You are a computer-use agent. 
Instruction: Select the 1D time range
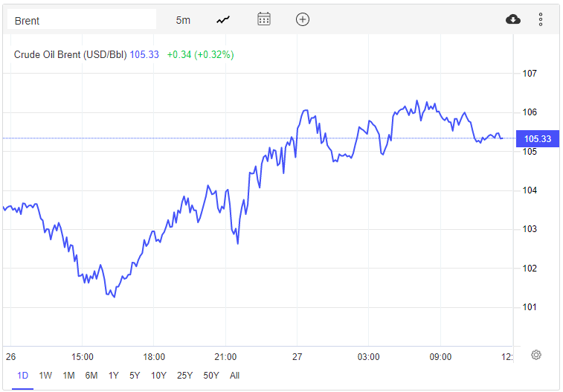coord(23,376)
